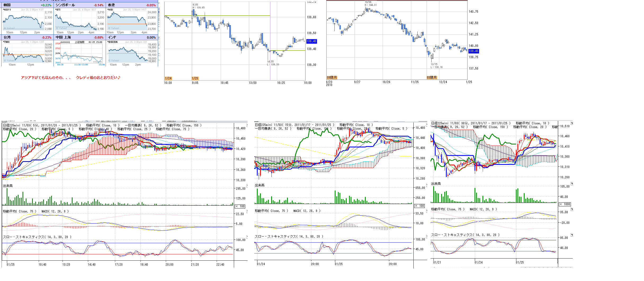Click the Korea ^KS11 index chart thumbnail
This screenshot has height=281, width=644.
click(x=23, y=21)
